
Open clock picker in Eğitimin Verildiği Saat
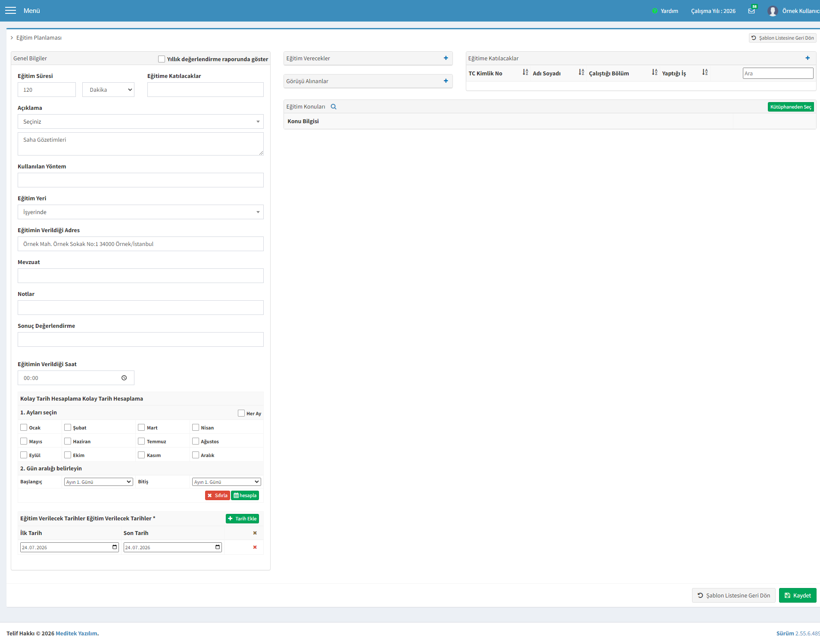(x=124, y=378)
